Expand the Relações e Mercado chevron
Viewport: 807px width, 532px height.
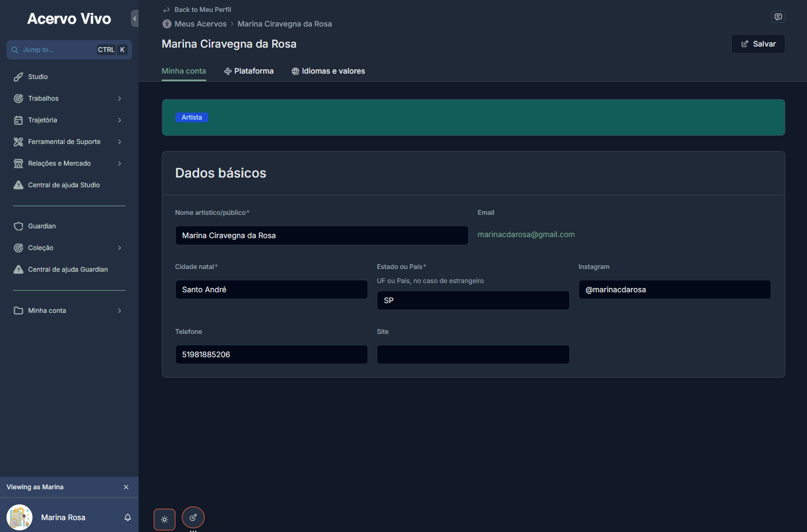pos(120,163)
